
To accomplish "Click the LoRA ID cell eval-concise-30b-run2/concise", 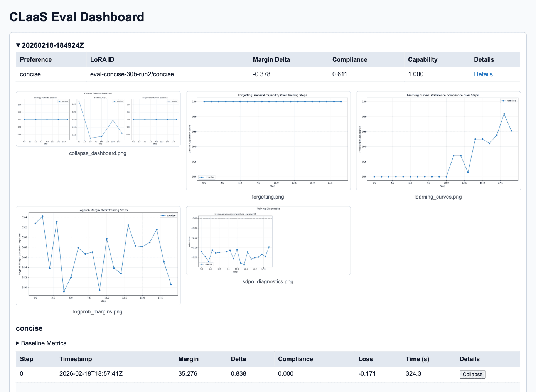I will [x=131, y=74].
